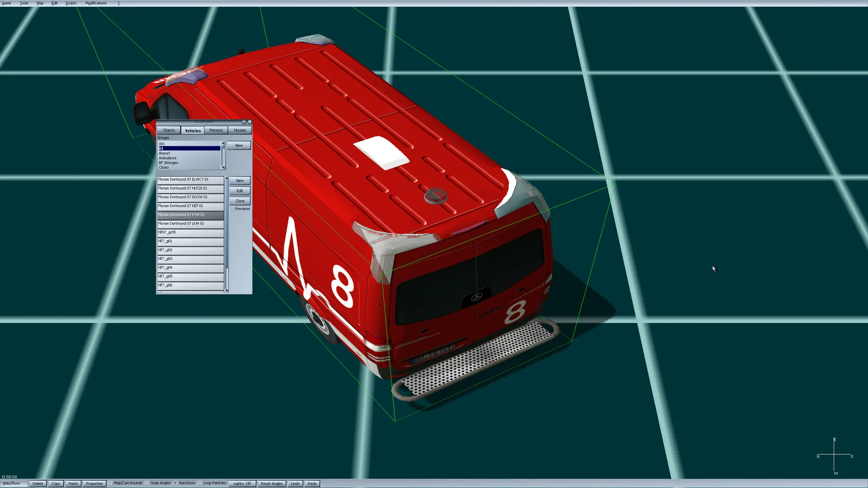
Task: Click the Reset Angles button
Action: (x=271, y=483)
